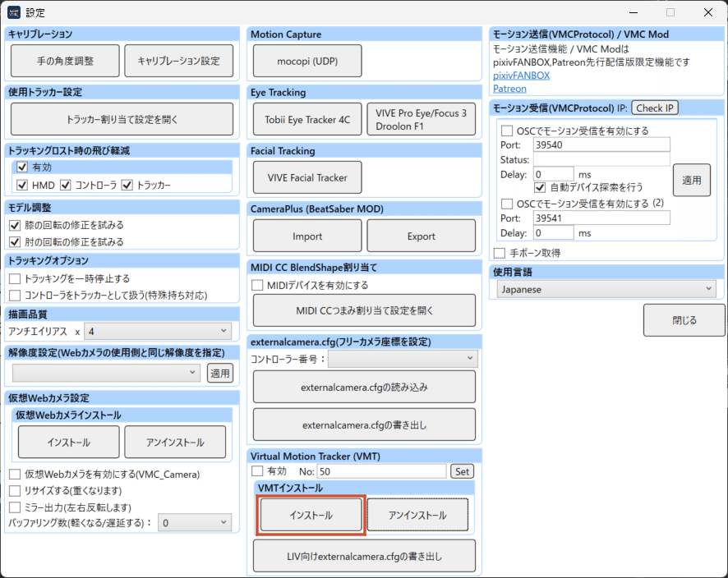Click インストール under 仮想Webカメラインストール

69,442
